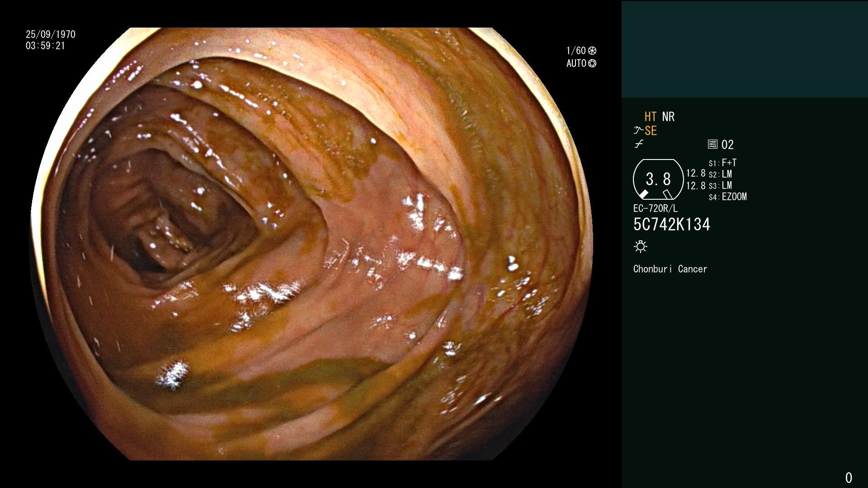
Task: Click the lamp light icon
Action: tap(641, 246)
